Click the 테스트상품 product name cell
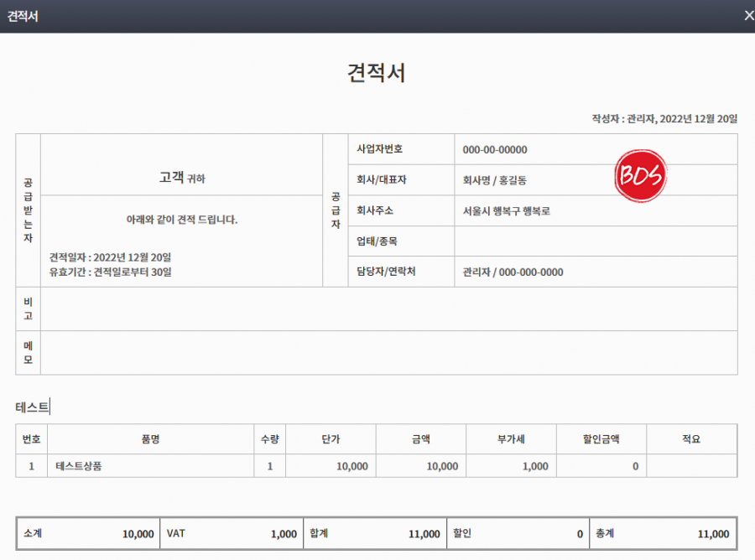Screen dimensions: 755x560 150,466
